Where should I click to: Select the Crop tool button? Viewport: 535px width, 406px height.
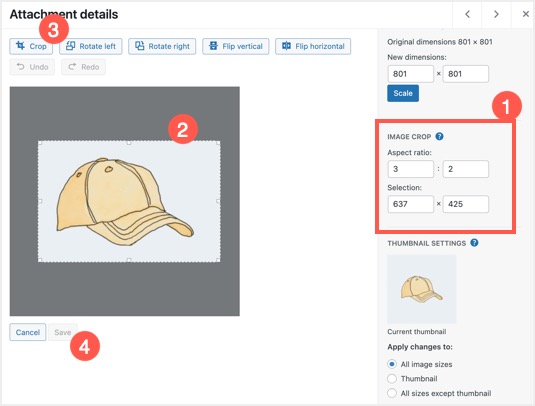(x=31, y=46)
